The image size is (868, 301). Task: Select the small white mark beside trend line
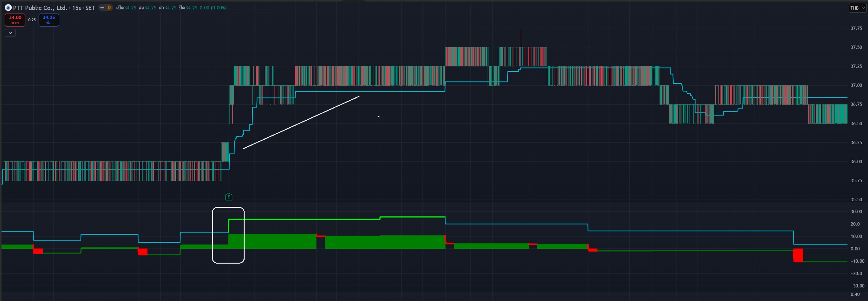(379, 116)
